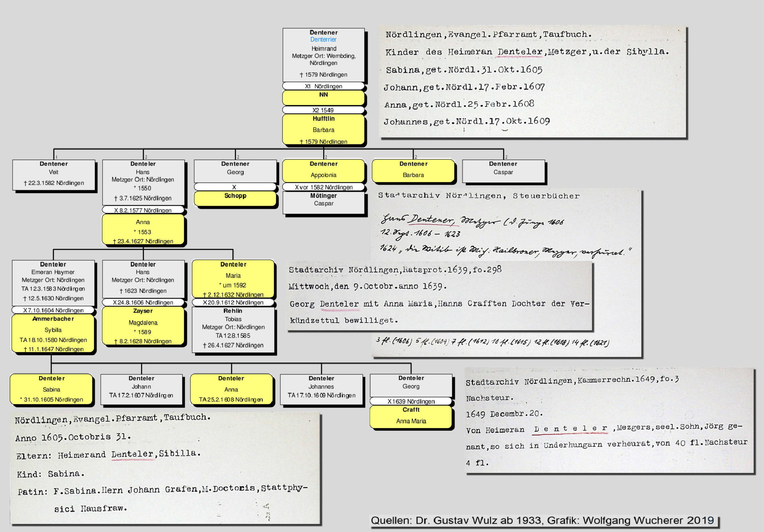
Task: Click the Ammerbacher Sybilla yellow box
Action: [53, 333]
